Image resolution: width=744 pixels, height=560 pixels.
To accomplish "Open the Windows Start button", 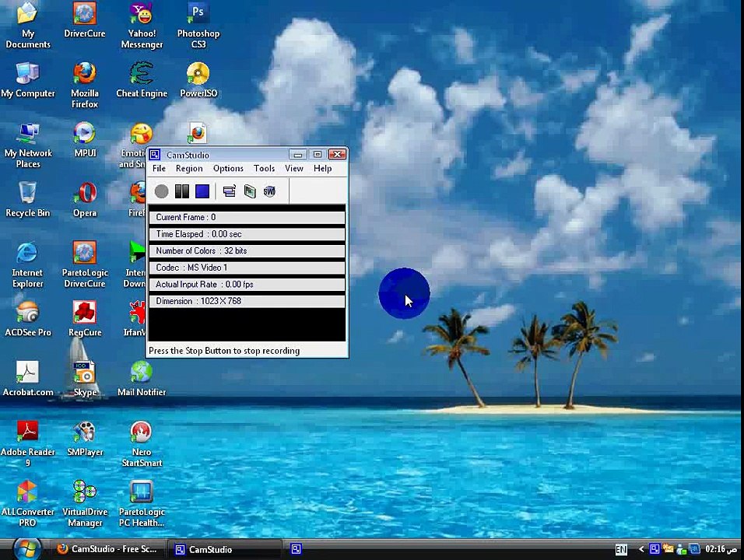I will pos(27,549).
